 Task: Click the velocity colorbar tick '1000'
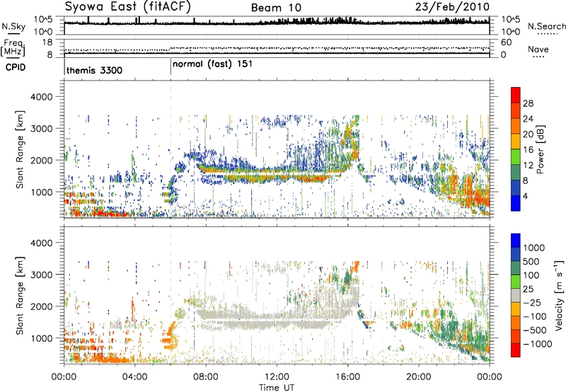point(533,248)
